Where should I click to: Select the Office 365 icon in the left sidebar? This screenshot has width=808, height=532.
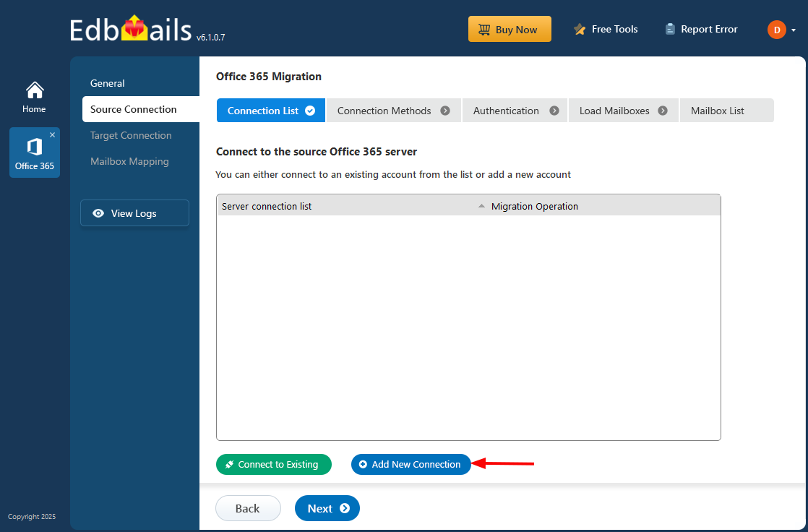click(x=34, y=148)
